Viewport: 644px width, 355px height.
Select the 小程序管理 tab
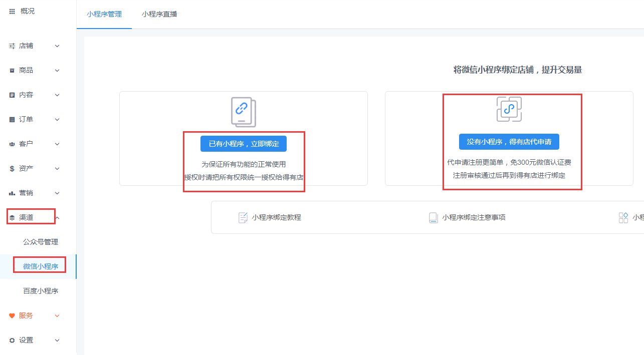[104, 14]
